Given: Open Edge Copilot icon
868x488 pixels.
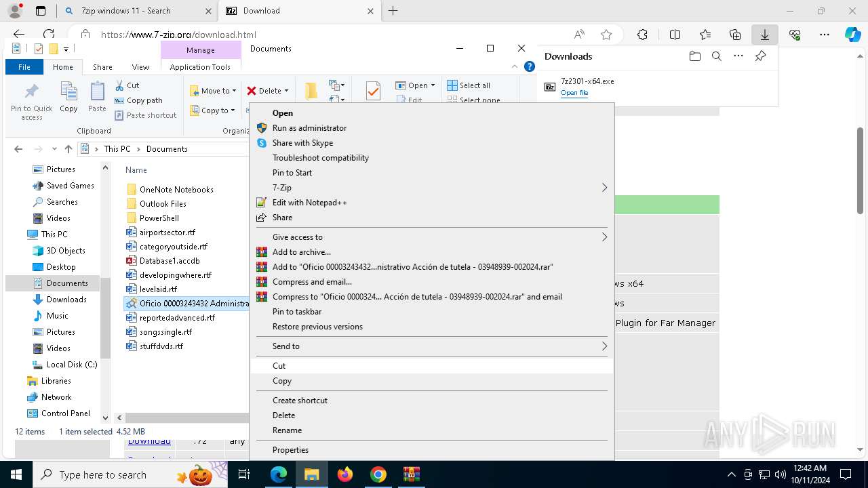Looking at the screenshot, I should pyautogui.click(x=852, y=35).
